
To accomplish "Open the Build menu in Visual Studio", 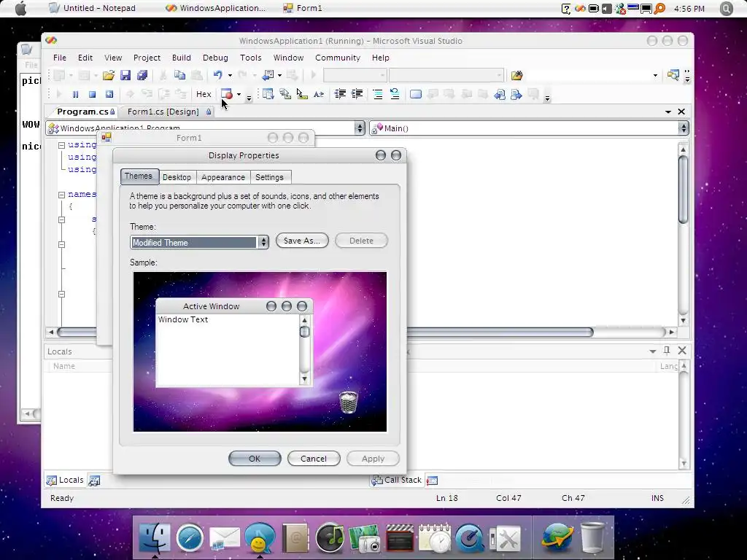I will [x=182, y=58].
